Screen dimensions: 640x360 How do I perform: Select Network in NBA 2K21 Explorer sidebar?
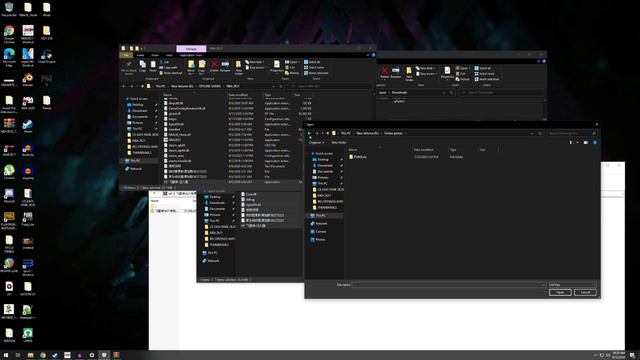pos(136,169)
